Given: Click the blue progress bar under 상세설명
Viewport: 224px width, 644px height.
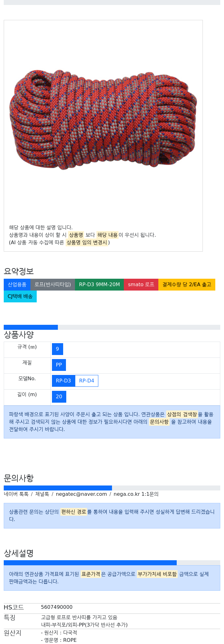Looking at the screenshot, I should (x=90, y=563).
